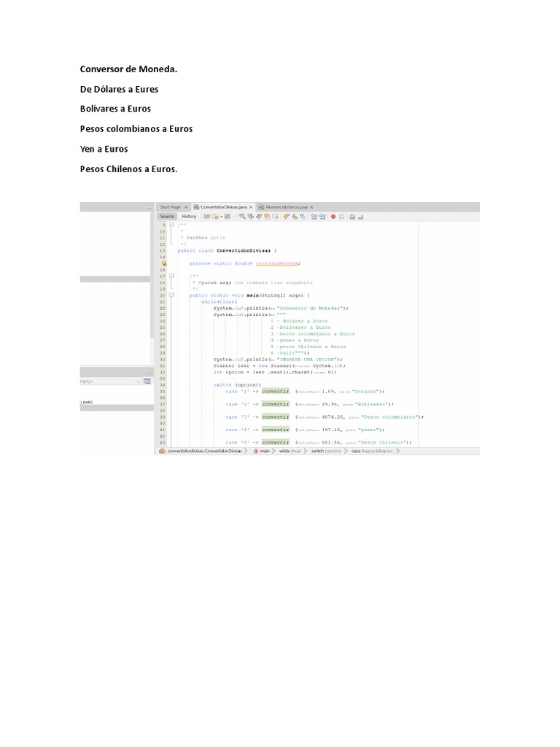Click the switch (opcion) breadcrumb
The width and height of the screenshot is (560, 747).
326,451
